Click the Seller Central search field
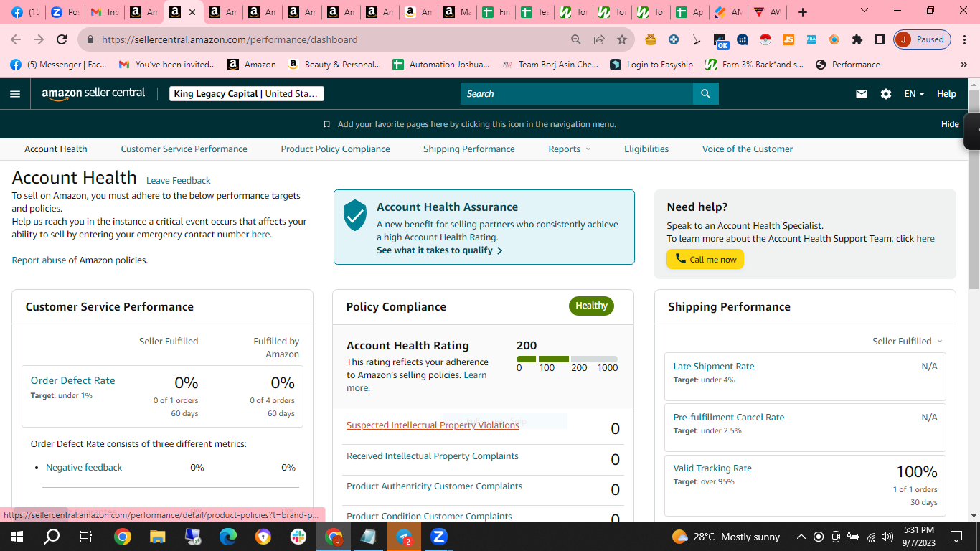 click(x=577, y=94)
